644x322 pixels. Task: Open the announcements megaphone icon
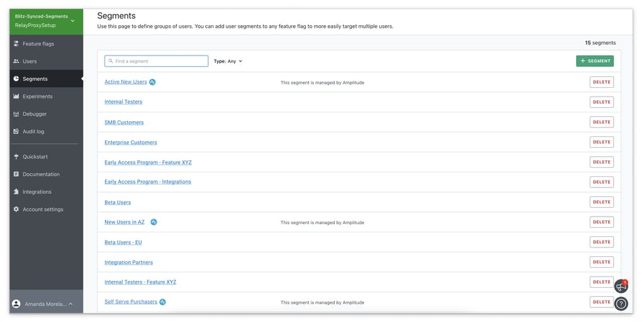[x=621, y=286]
